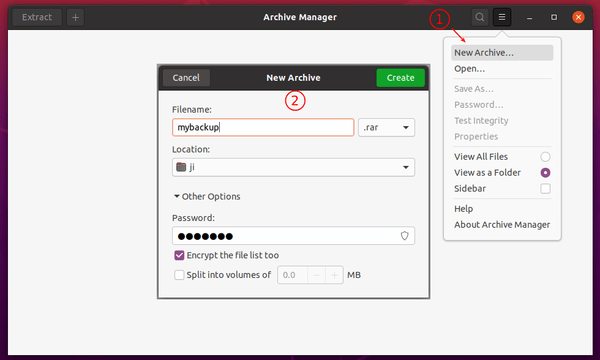600x360 pixels.
Task: Open About Archive Manager
Action: [x=502, y=225]
